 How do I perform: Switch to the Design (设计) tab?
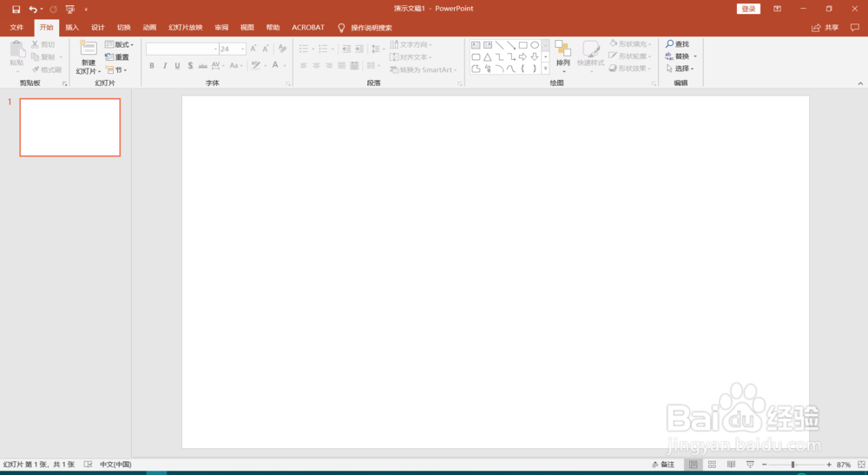98,27
